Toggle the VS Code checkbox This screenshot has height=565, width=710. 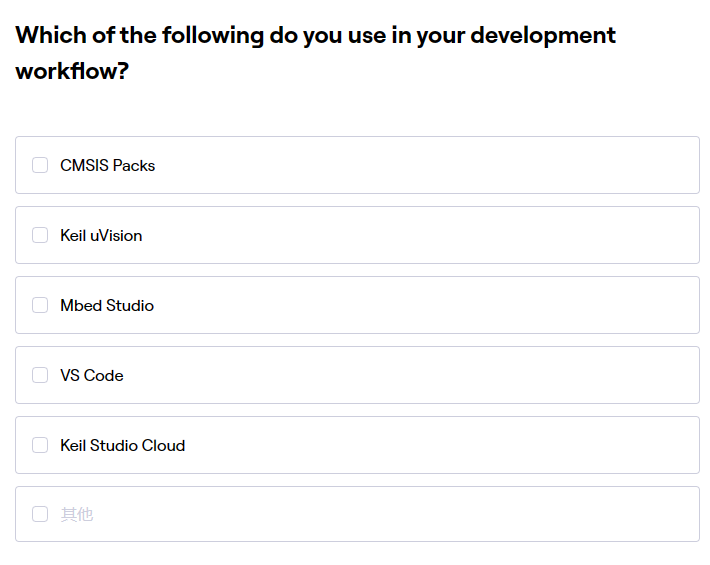[x=40, y=375]
